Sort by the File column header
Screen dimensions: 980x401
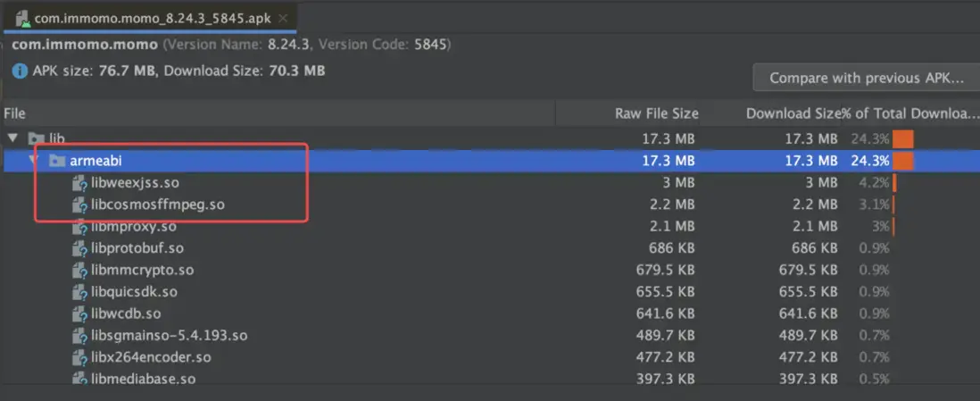point(15,113)
